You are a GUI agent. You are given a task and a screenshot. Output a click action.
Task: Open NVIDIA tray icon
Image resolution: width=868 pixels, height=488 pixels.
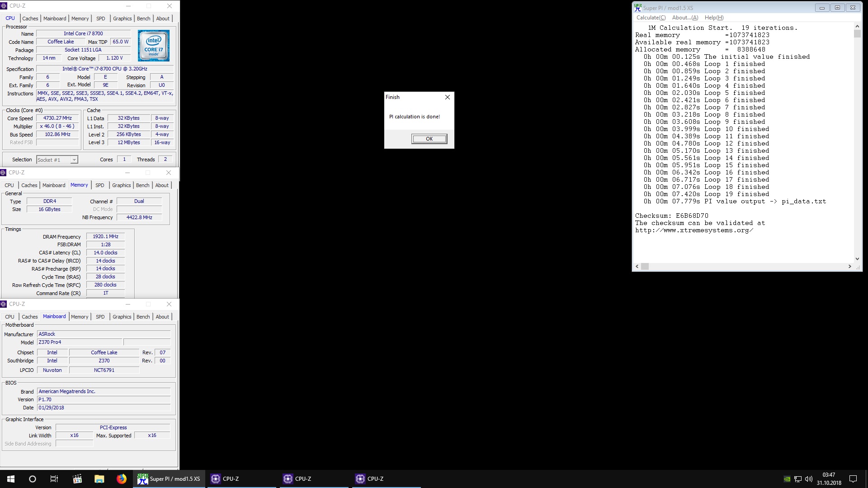click(787, 479)
